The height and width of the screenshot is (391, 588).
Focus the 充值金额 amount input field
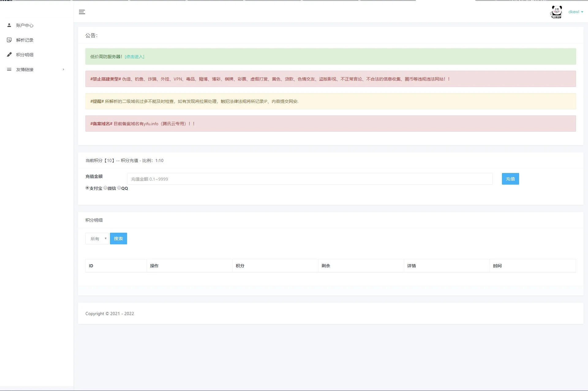(310, 179)
